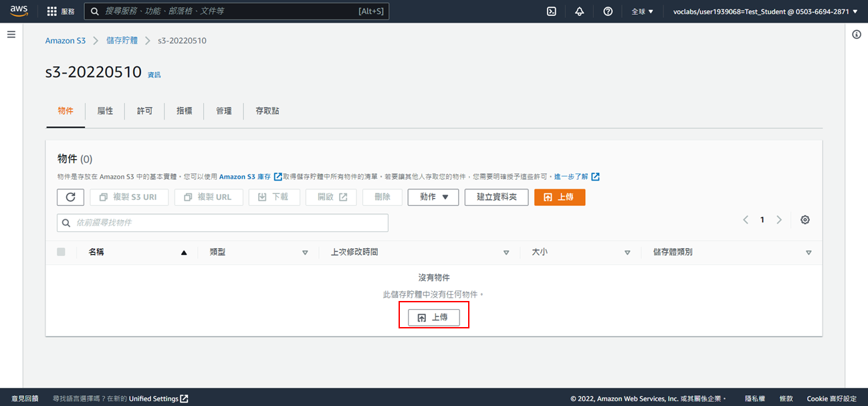The width and height of the screenshot is (868, 406).
Task: Toggle the select-all checkbox in table header
Action: click(62, 252)
